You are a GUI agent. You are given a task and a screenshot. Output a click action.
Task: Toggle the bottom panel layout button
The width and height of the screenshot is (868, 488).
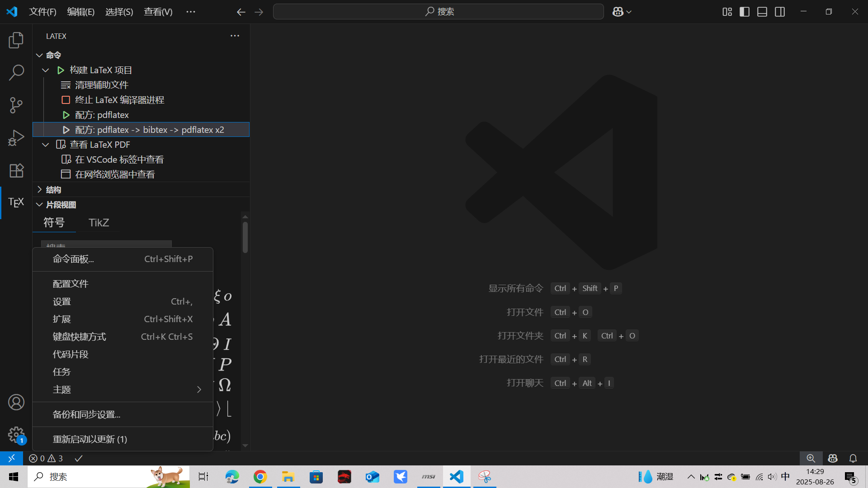pos(762,12)
